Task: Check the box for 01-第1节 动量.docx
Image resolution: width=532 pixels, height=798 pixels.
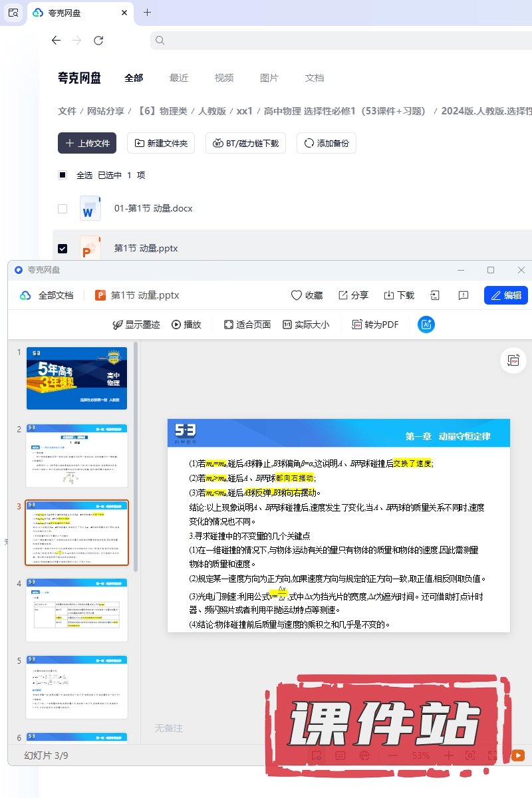Action: [63, 209]
